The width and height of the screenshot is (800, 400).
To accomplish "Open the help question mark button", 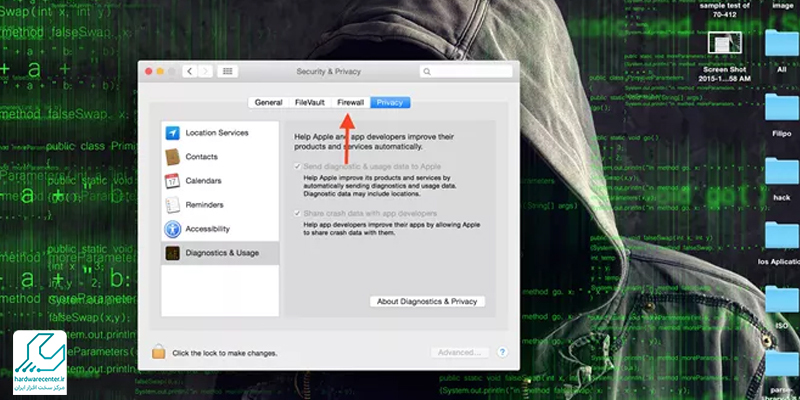I will click(x=503, y=352).
